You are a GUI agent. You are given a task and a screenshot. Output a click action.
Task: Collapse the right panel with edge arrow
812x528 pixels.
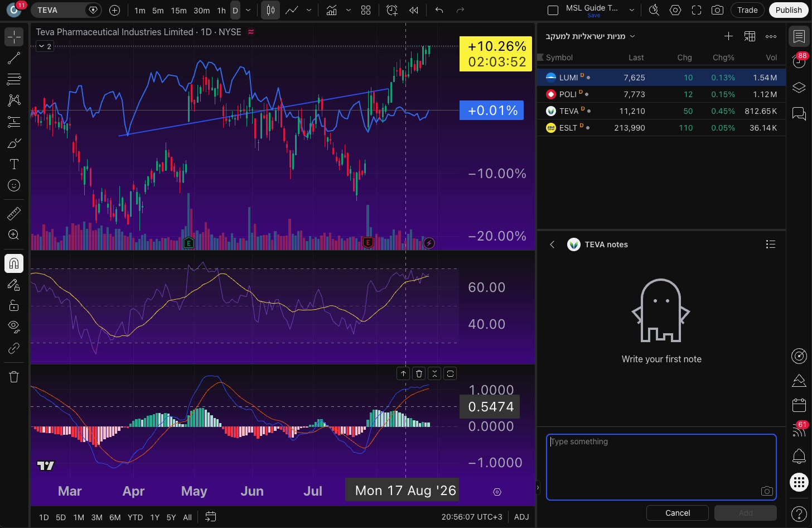pyautogui.click(x=538, y=487)
